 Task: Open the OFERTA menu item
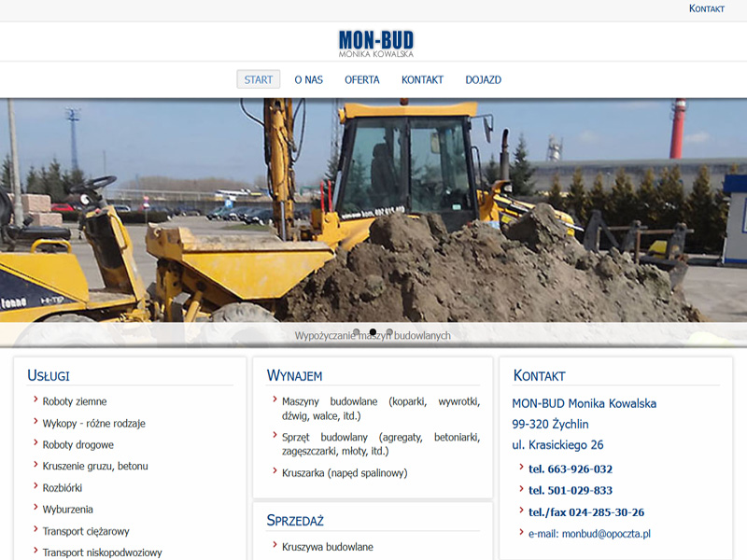click(x=362, y=79)
